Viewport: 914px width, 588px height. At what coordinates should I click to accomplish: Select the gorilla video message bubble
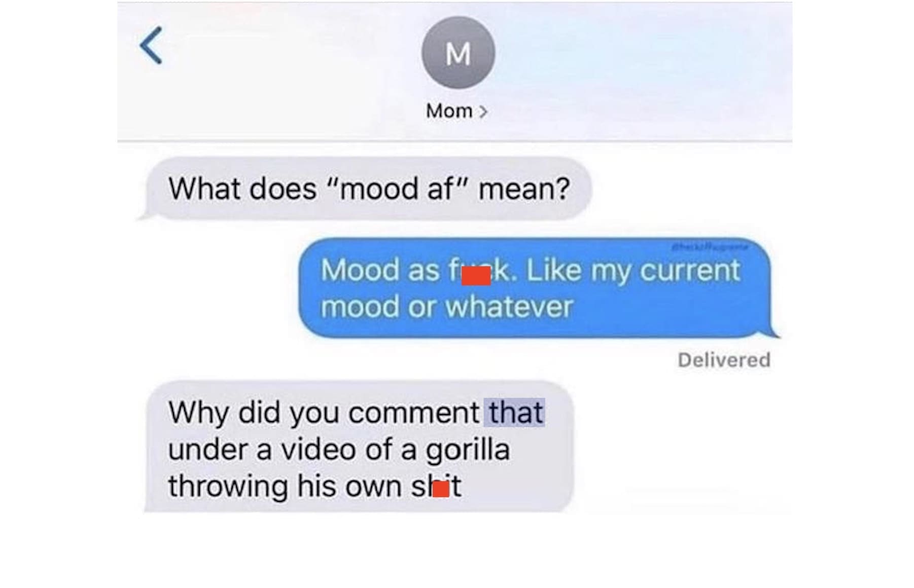(x=359, y=447)
